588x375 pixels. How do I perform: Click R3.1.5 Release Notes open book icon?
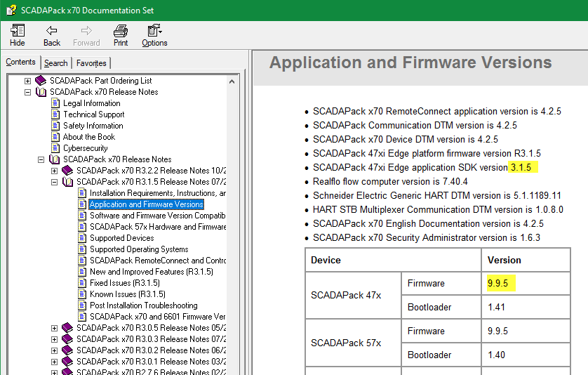coord(67,182)
